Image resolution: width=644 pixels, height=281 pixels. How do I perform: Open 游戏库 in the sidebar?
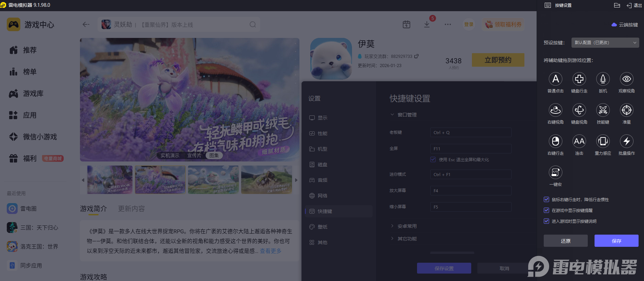click(26, 93)
